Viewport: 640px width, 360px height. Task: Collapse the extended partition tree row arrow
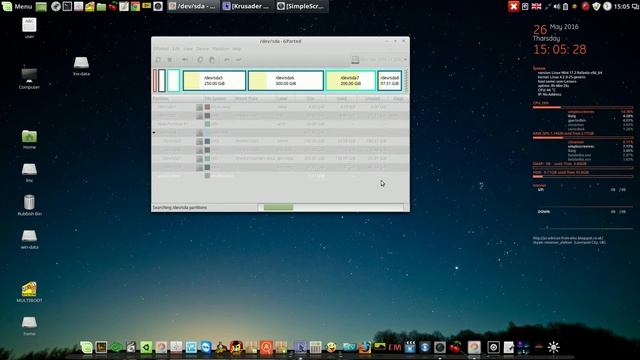click(x=154, y=132)
